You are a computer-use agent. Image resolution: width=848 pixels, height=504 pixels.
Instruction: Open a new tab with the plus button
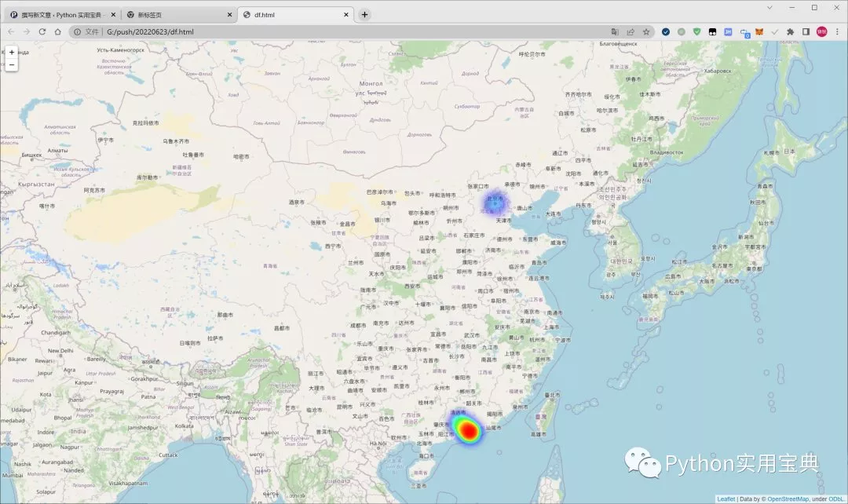(x=364, y=15)
